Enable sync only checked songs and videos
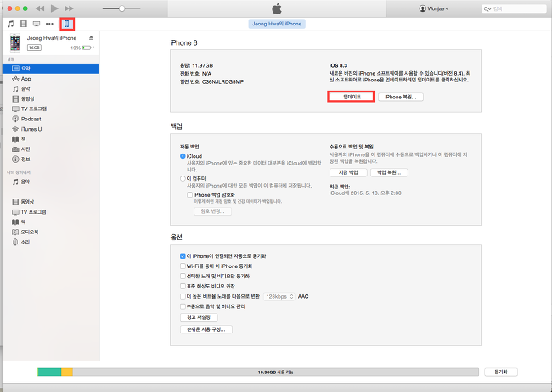The image size is (552, 392). (183, 277)
